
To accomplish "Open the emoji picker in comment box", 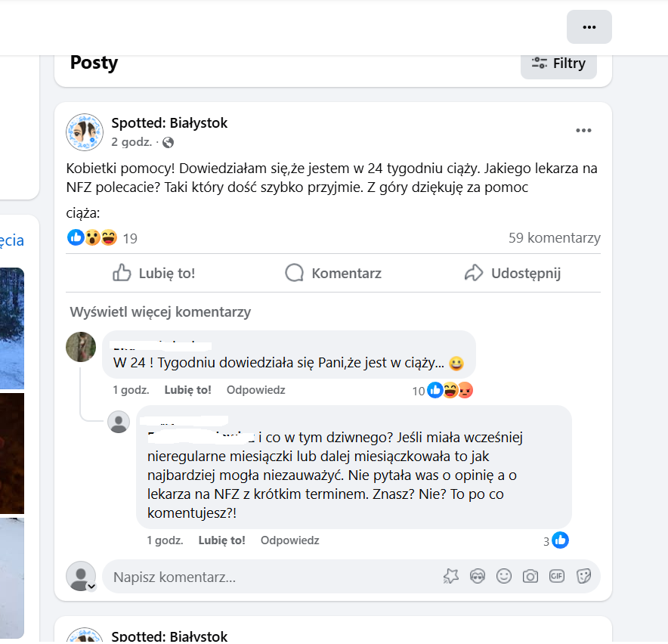I will [x=504, y=576].
